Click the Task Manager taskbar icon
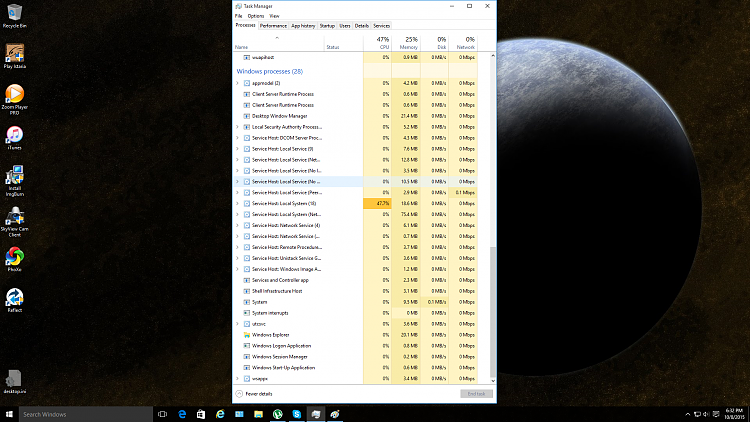The height and width of the screenshot is (422, 750). tap(316, 414)
